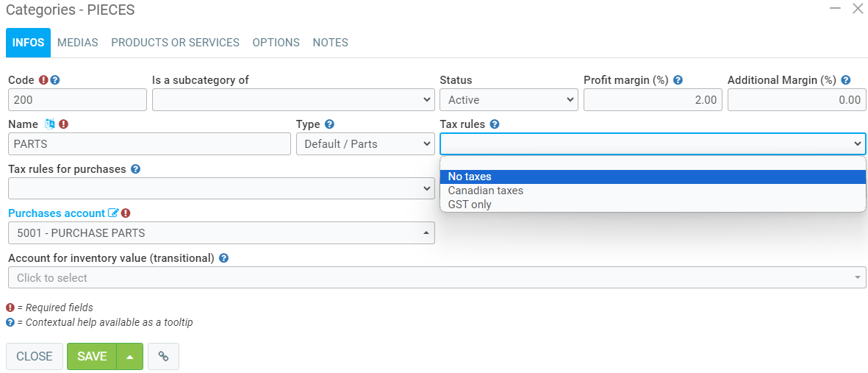Click the help icon beside Type label

click(x=329, y=124)
